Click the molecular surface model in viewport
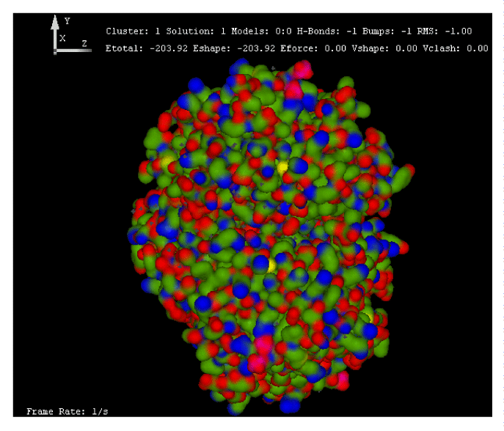Image resolution: width=504 pixels, height=431 pixels. [270, 236]
